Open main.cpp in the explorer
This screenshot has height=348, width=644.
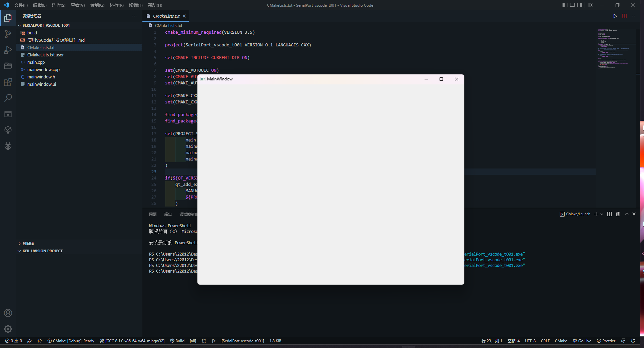[79, 62]
